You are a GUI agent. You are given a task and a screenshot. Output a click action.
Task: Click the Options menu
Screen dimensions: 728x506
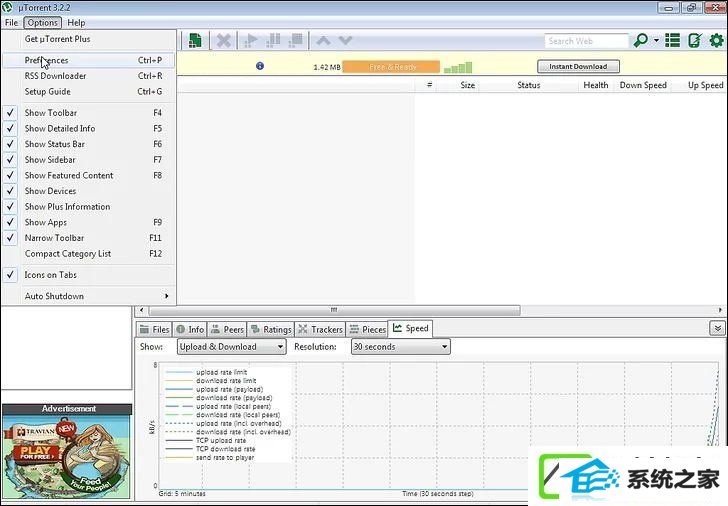pos(43,23)
